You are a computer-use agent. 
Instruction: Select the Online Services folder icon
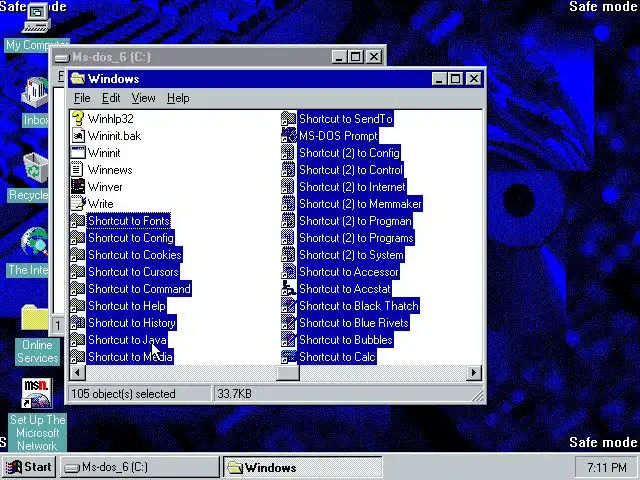(34, 318)
